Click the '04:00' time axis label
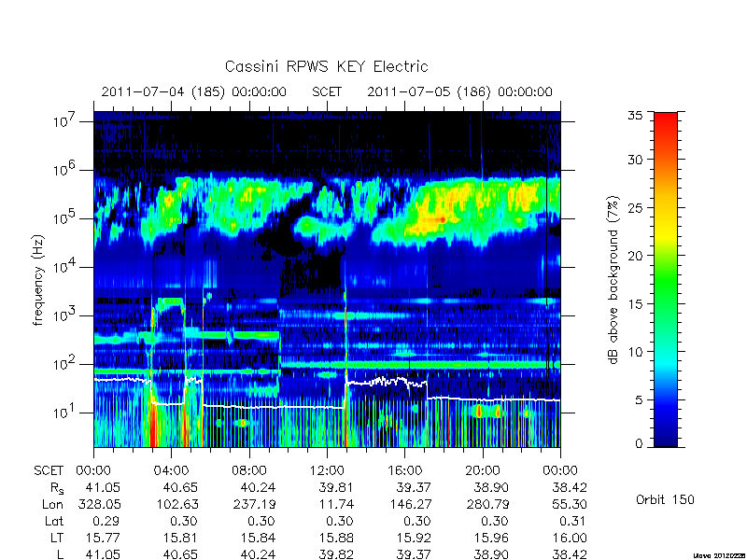 (171, 471)
